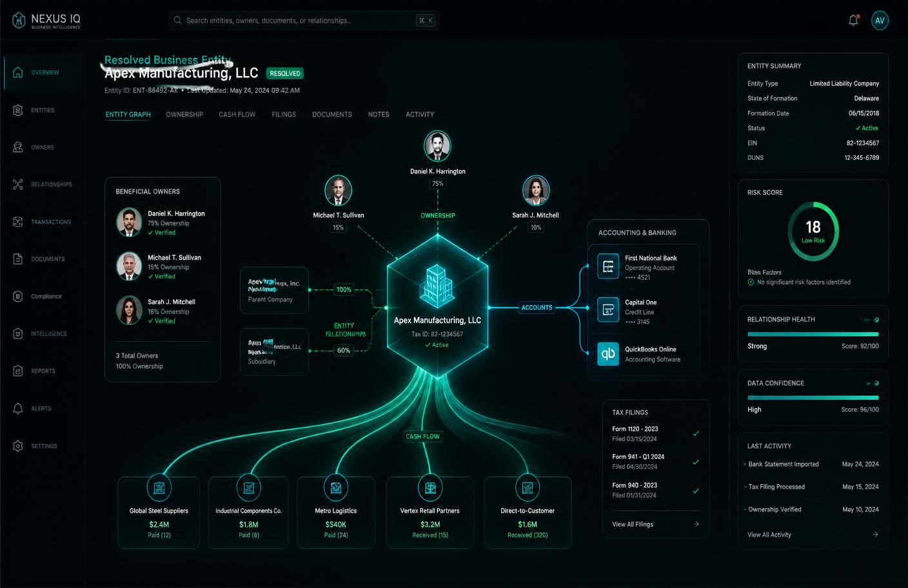This screenshot has width=908, height=588.
Task: Click the Subsidiary node card
Action: 274,351
